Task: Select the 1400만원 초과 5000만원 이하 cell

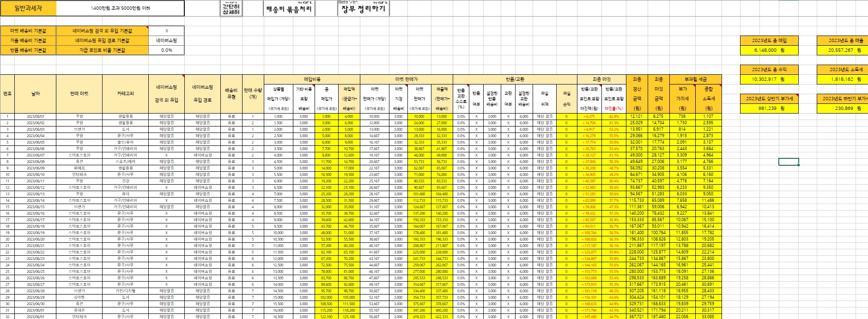Action: point(120,8)
